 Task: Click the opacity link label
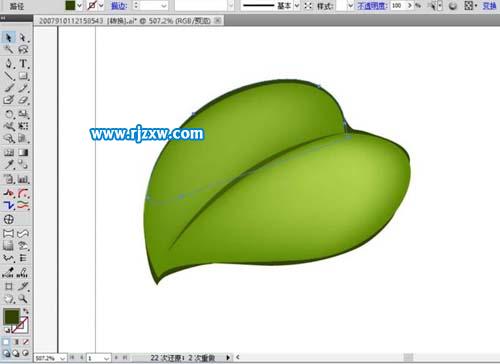pos(372,6)
